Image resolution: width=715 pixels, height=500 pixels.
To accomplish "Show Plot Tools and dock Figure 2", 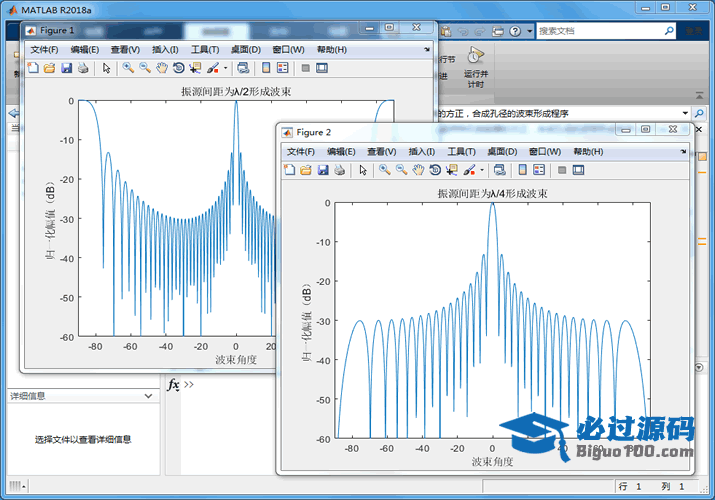I will (579, 170).
